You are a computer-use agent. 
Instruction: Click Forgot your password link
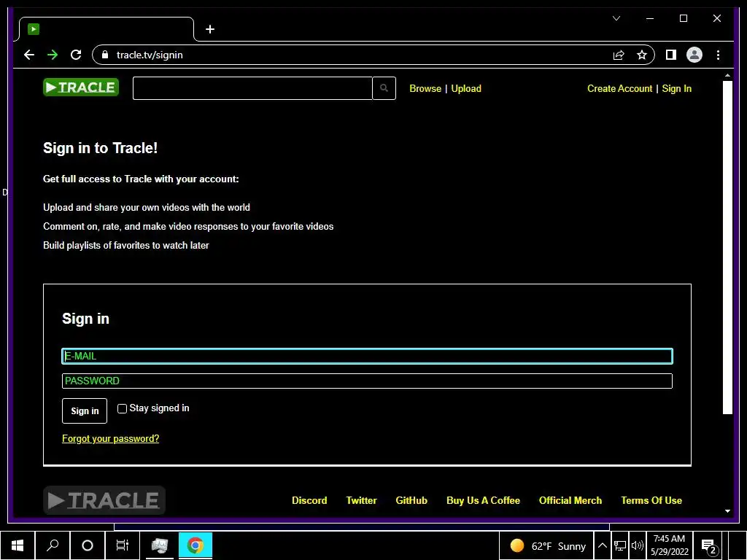pos(111,438)
